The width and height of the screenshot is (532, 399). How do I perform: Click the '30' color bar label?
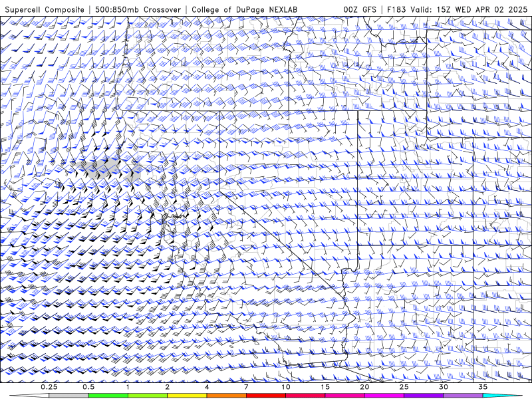(444, 387)
